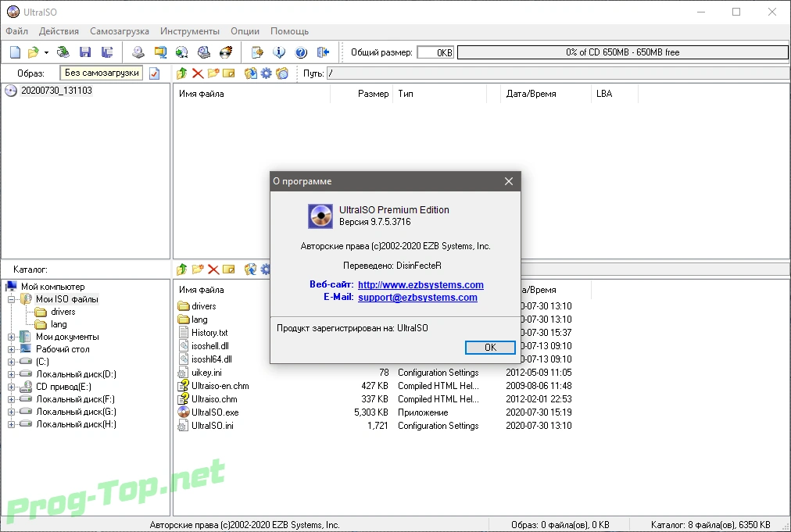Open the dropdown arrow beside Open icon
This screenshot has height=532, width=791.
46,52
